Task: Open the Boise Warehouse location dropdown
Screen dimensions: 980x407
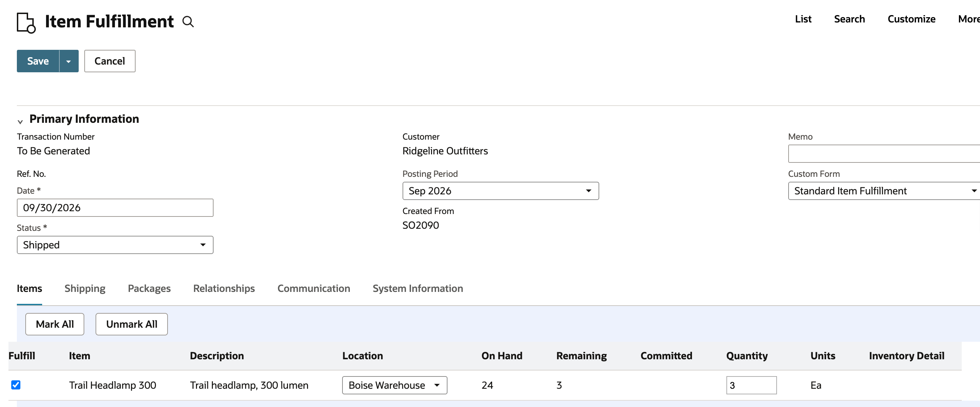Action: pos(394,385)
